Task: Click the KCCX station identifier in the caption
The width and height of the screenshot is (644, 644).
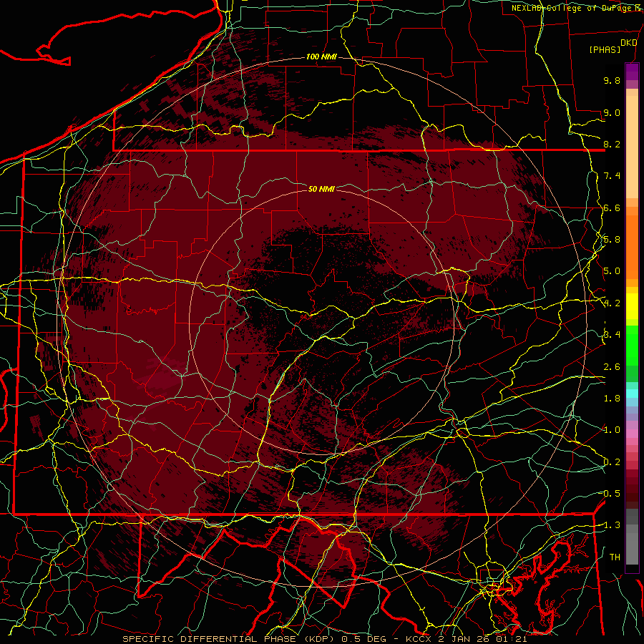Action: (419, 639)
